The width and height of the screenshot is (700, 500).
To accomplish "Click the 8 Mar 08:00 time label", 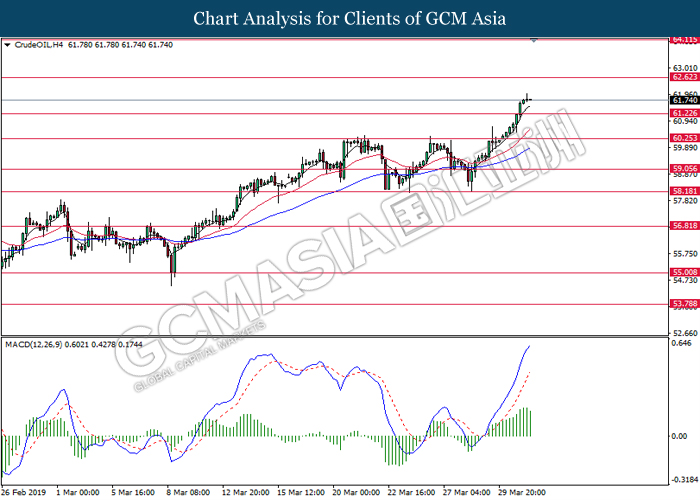I will 188,492.
